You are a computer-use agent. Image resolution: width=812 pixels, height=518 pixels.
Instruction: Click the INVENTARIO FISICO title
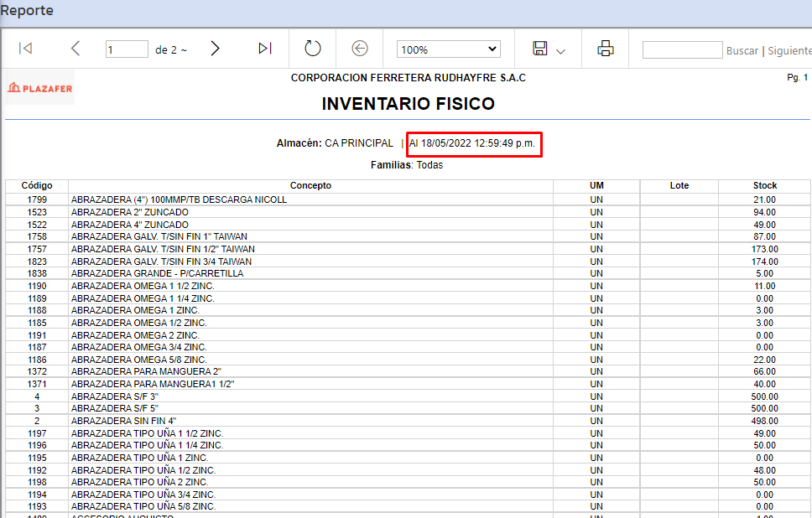pos(408,103)
